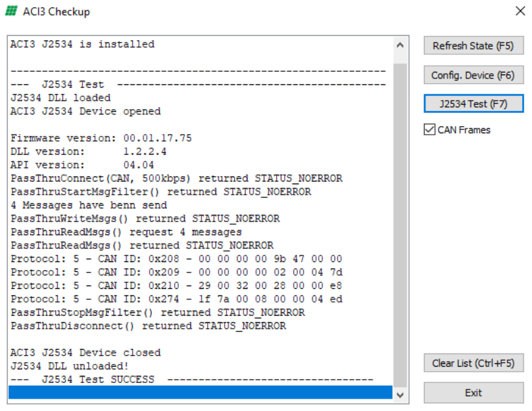Exit the ACI3 Checkup tool

tap(473, 392)
